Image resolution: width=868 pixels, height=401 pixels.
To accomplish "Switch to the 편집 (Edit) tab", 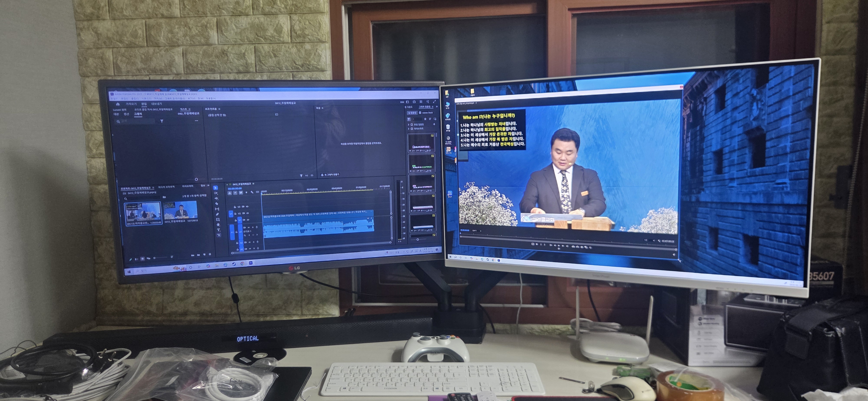I will [144, 104].
